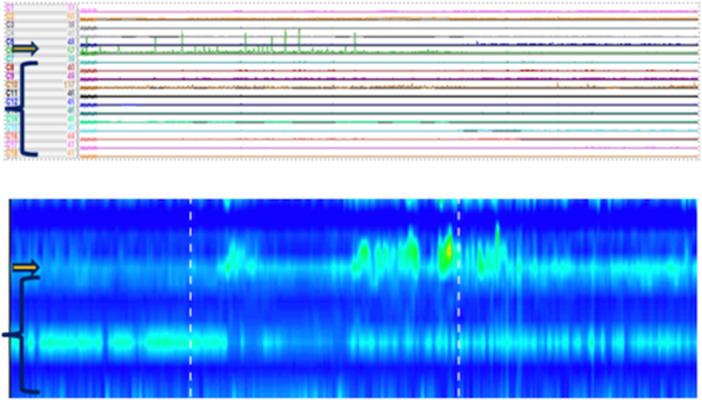Click the orange arrow on the spectrogram
Image resolution: width=702 pixels, height=400 pixels.
click(25, 267)
